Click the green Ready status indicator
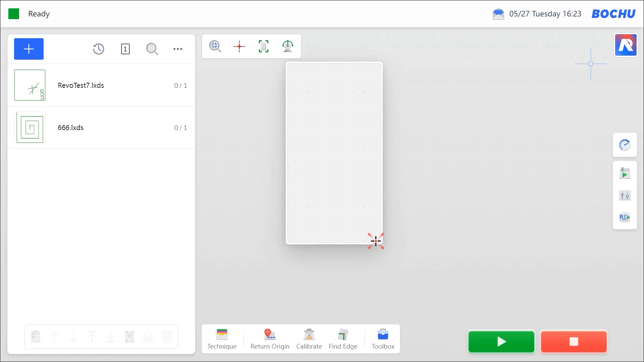644x362 pixels. 14,14
